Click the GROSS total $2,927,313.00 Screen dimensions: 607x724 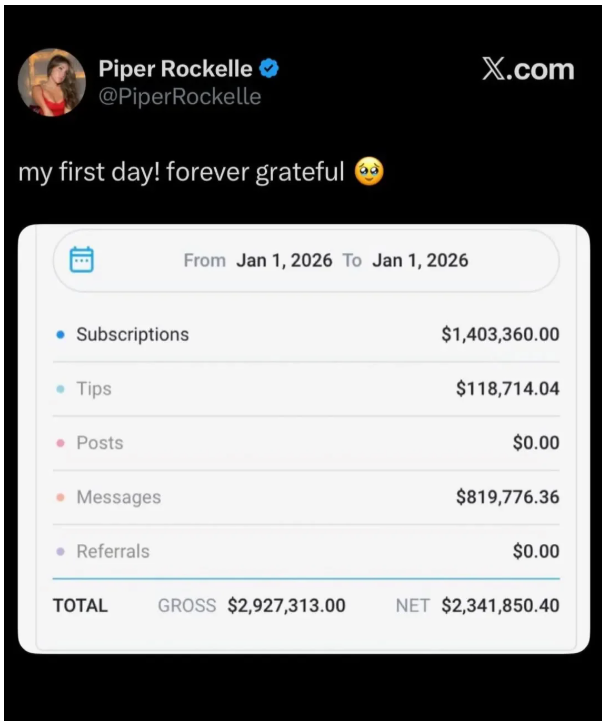[x=286, y=605]
